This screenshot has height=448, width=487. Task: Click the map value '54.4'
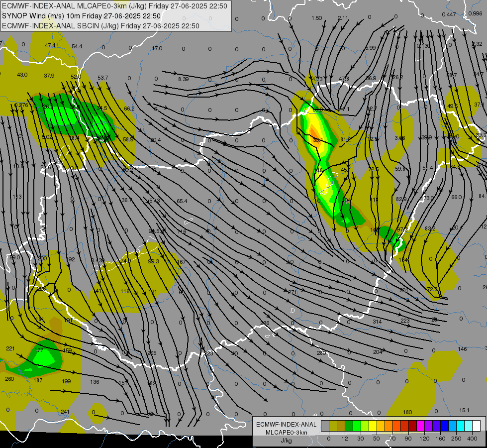[x=77, y=46]
